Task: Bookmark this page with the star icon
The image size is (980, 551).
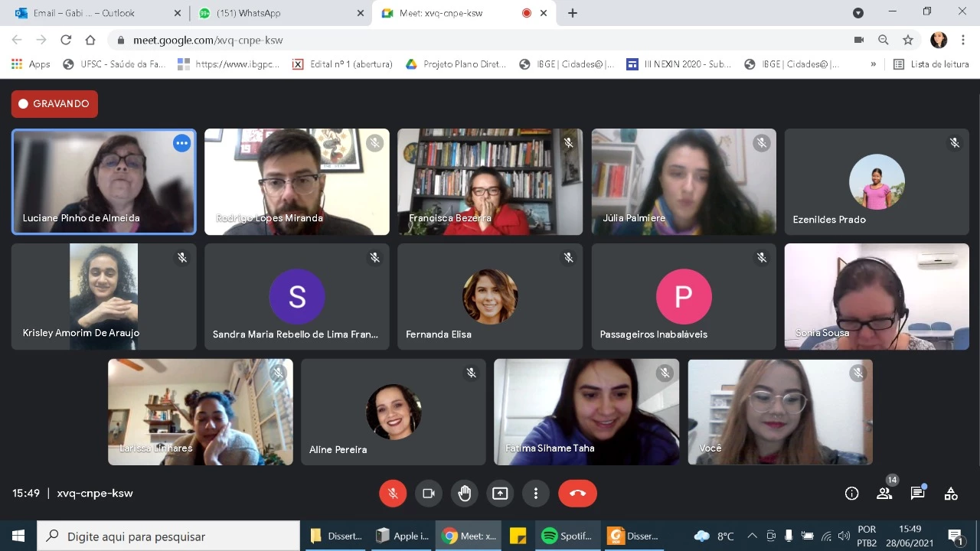Action: pyautogui.click(x=908, y=40)
